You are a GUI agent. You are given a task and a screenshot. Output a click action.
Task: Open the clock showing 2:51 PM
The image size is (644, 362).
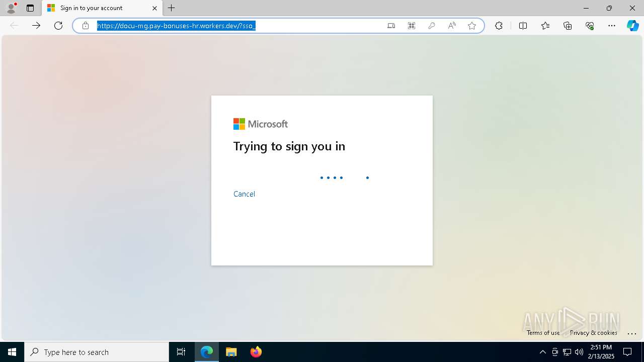(601, 352)
